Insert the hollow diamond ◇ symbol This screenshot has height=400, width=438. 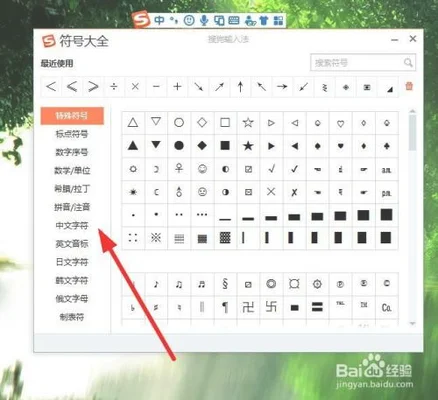[x=202, y=122]
